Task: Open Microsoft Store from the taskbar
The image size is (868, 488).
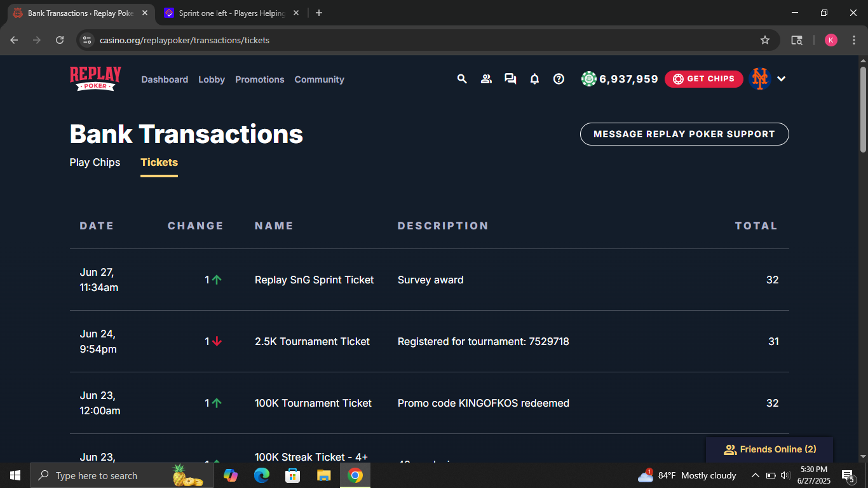Action: coord(293,475)
